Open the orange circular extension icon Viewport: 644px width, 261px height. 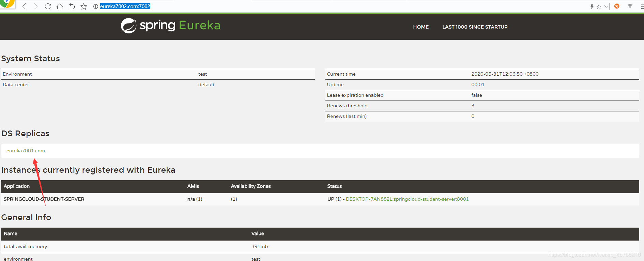[617, 6]
